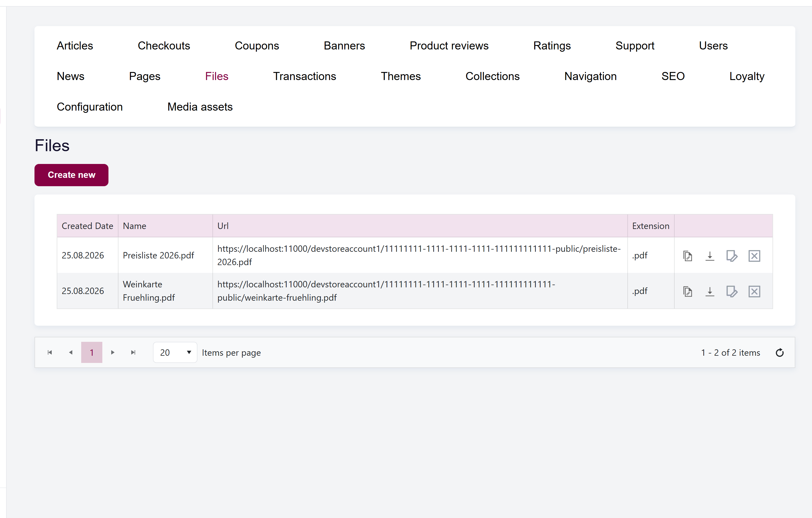Open the Articles section

pyautogui.click(x=75, y=46)
